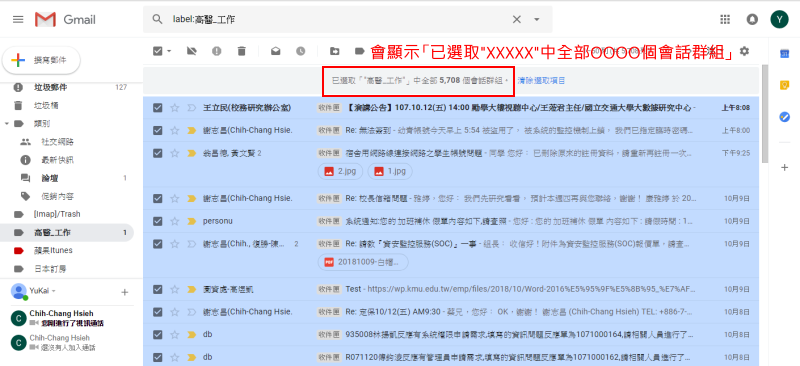Uncheck the 資安監控服務(SOC) email checkbox
Screen dimensions: 800x366
(x=158, y=243)
